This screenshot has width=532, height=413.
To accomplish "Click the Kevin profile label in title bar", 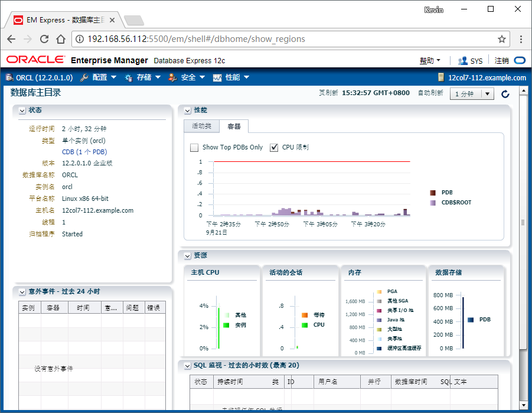I will tap(433, 10).
